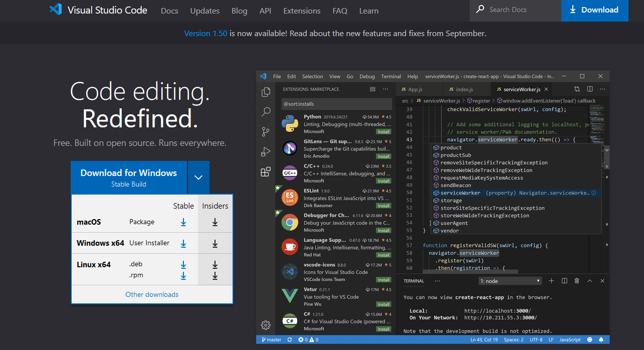Download Linux .rpm Insiders arrow
Viewport: 644px width, 350px height.
215,275
